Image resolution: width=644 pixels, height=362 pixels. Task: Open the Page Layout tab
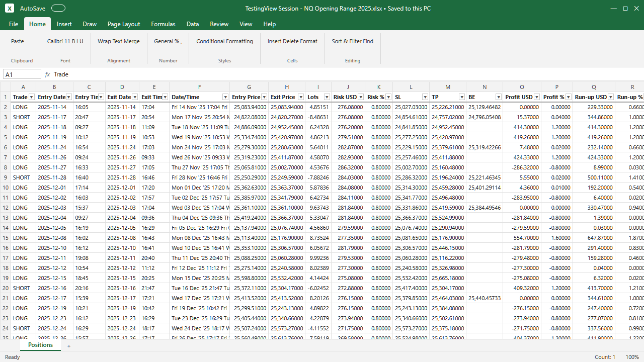click(x=124, y=24)
